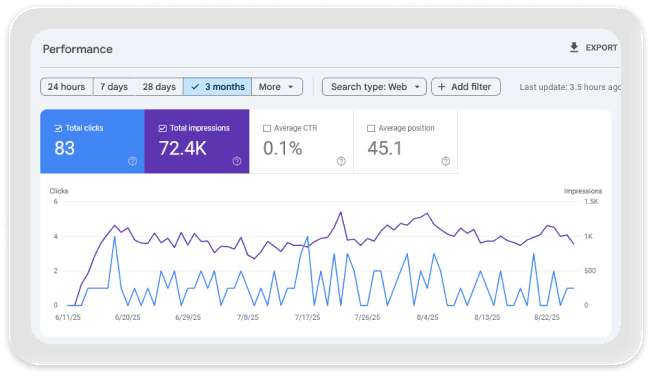
Task: Expand the More date range dropdown
Action: point(277,87)
